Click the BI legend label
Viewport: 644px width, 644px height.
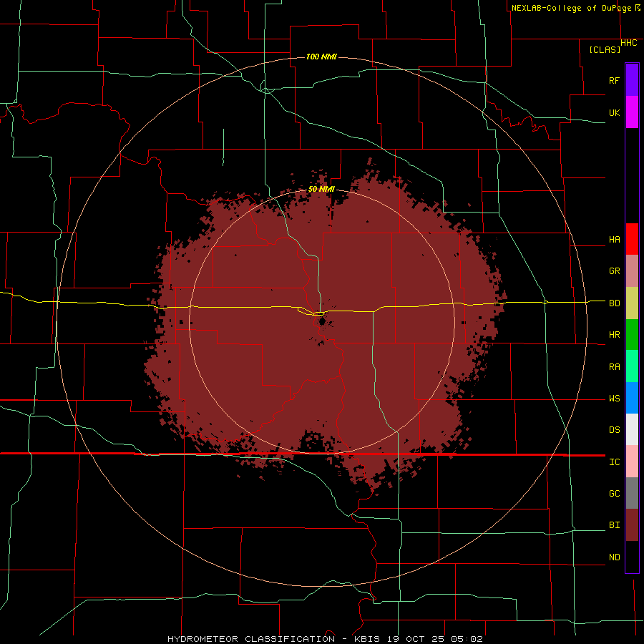(614, 525)
